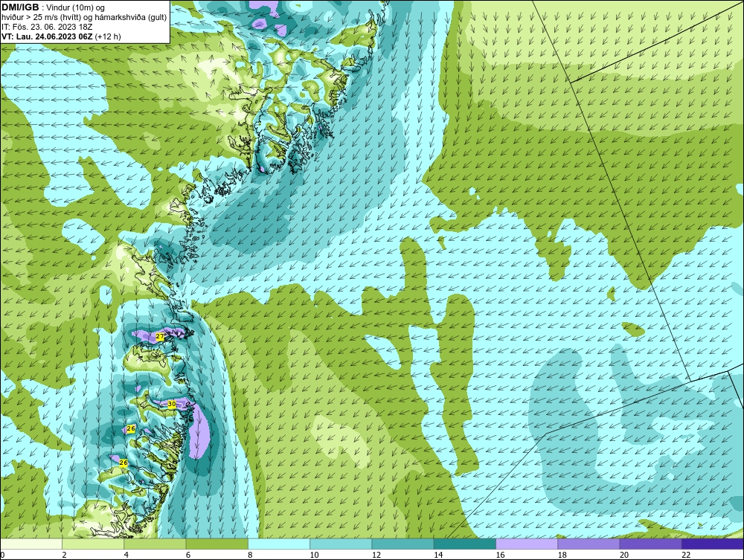This screenshot has width=744, height=560.
Task: Pick the 2–4 m/s light green swatch
Action: click(93, 544)
